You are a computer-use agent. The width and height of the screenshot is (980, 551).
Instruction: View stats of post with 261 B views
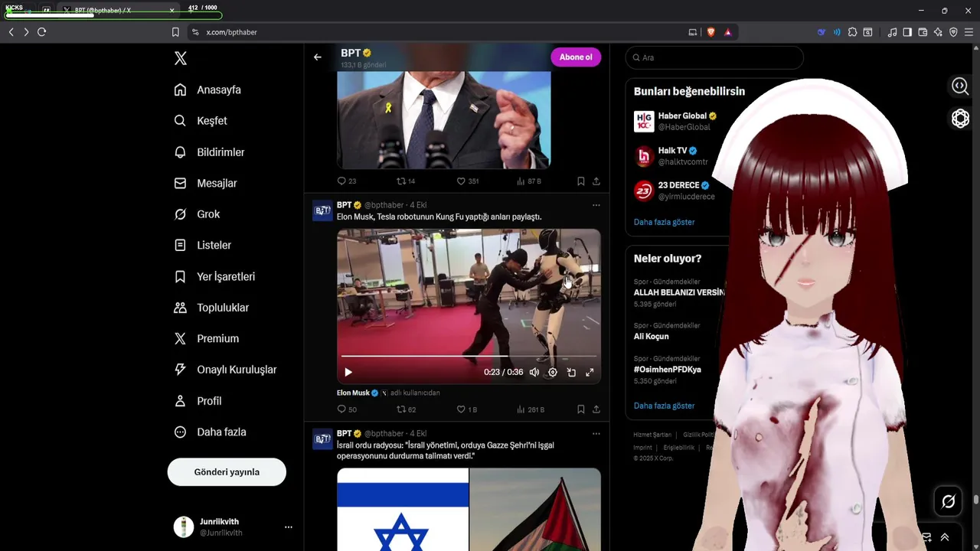click(x=530, y=409)
